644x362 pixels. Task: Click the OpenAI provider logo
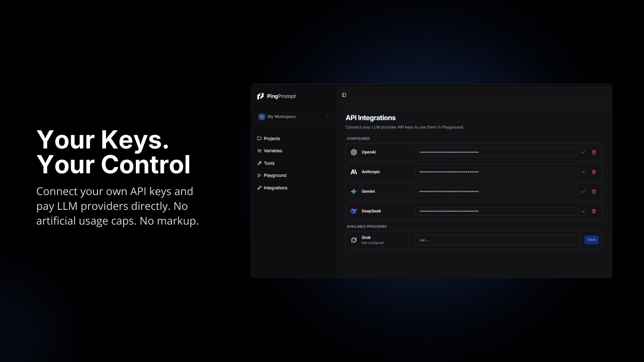(x=354, y=152)
